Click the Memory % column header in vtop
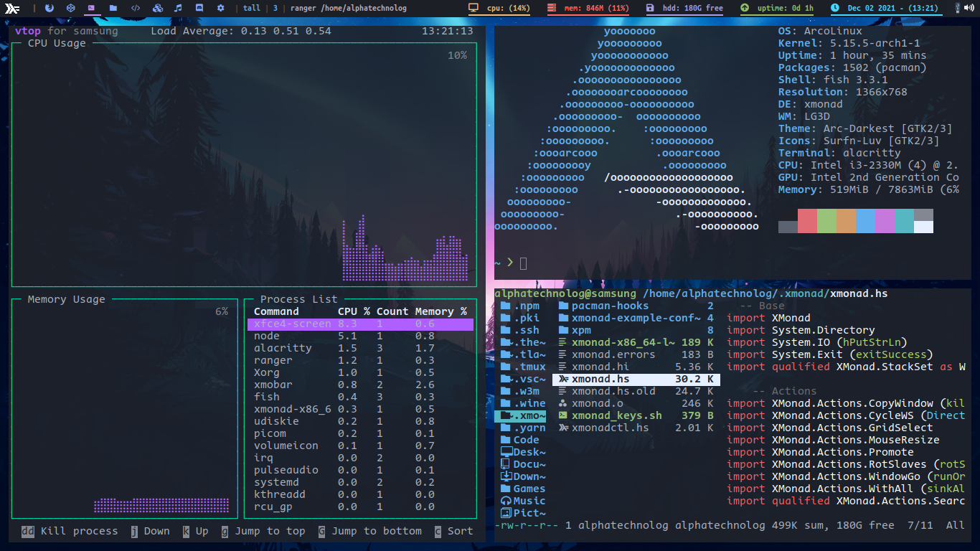Image resolution: width=980 pixels, height=551 pixels. tap(440, 311)
